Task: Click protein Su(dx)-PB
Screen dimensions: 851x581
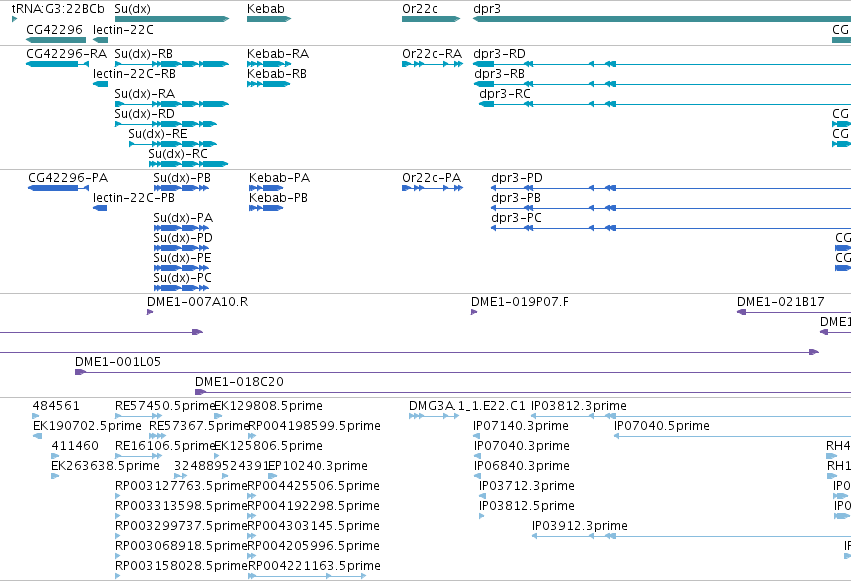Action: (x=181, y=188)
